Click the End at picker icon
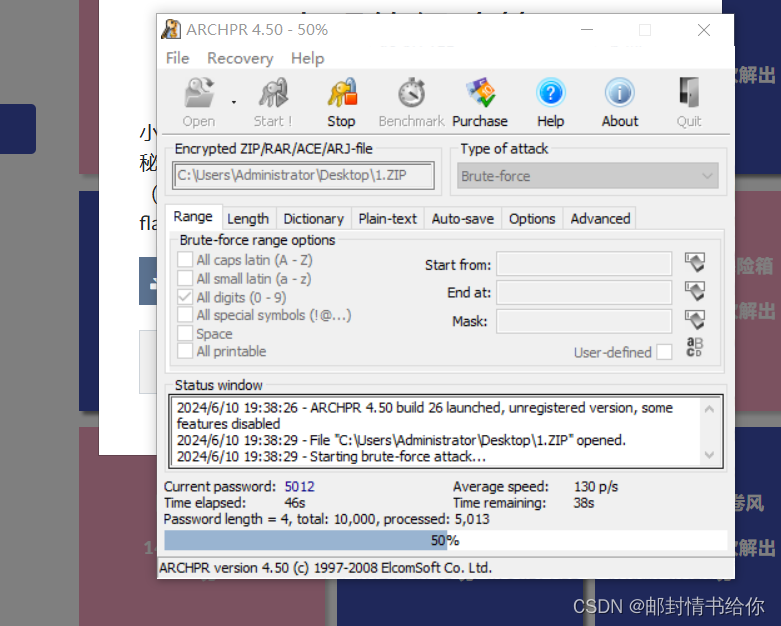781x626 pixels. coord(695,291)
